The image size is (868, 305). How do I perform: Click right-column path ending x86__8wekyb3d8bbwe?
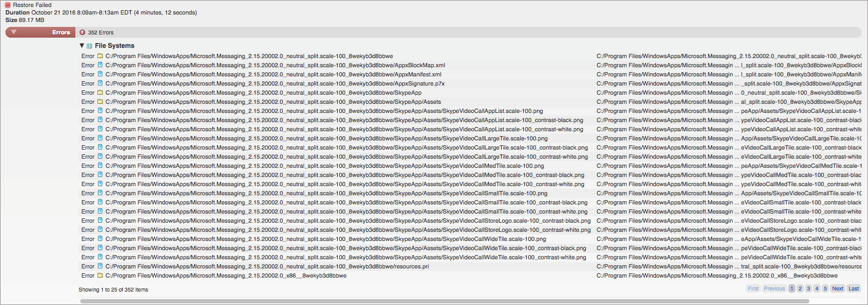717,275
